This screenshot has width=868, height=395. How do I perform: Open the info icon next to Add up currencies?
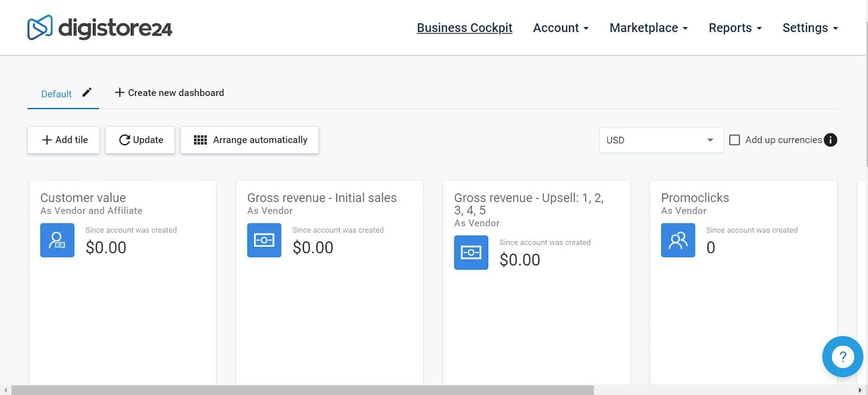pos(830,140)
